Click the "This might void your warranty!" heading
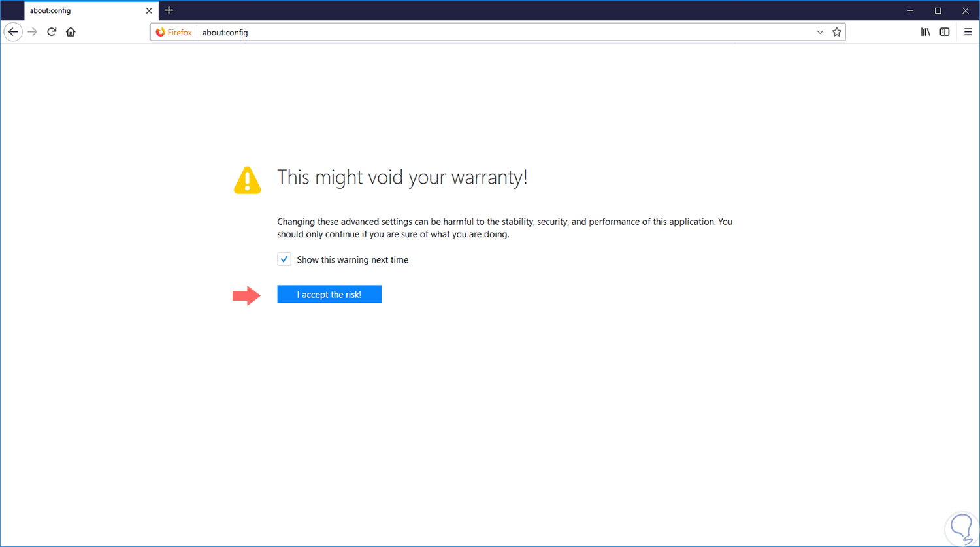The width and height of the screenshot is (980, 547). (402, 177)
